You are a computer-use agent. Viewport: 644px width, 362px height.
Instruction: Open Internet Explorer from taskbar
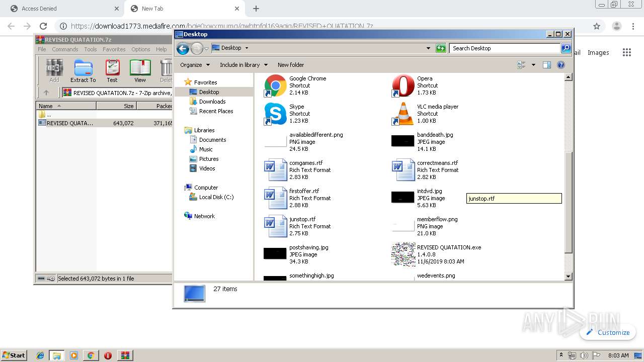[x=40, y=355]
